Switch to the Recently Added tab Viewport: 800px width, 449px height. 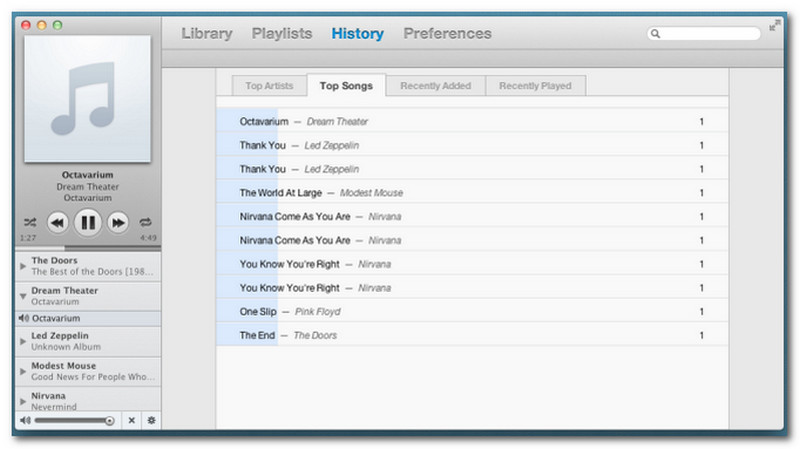(436, 86)
